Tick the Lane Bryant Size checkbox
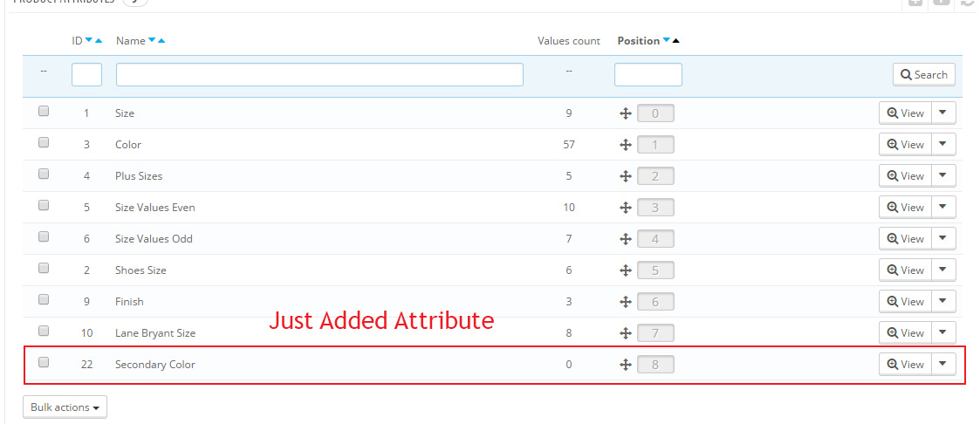 coord(44,331)
